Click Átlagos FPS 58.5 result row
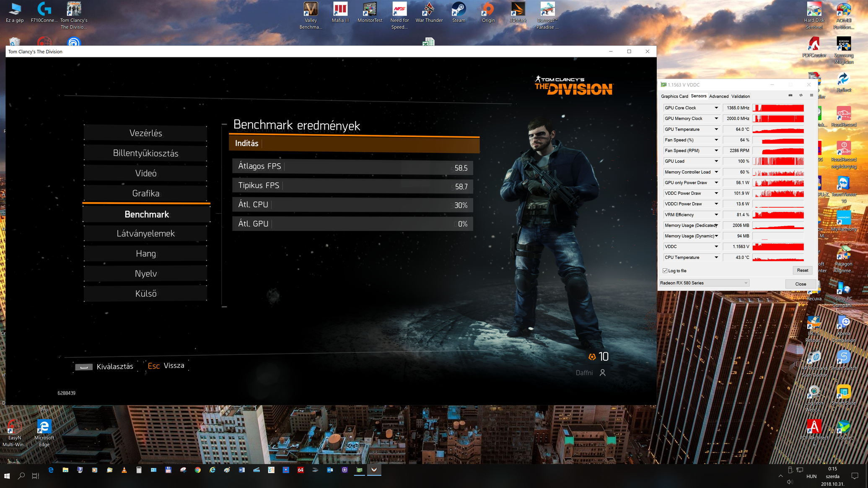Viewport: 868px width, 488px height. 352,167
